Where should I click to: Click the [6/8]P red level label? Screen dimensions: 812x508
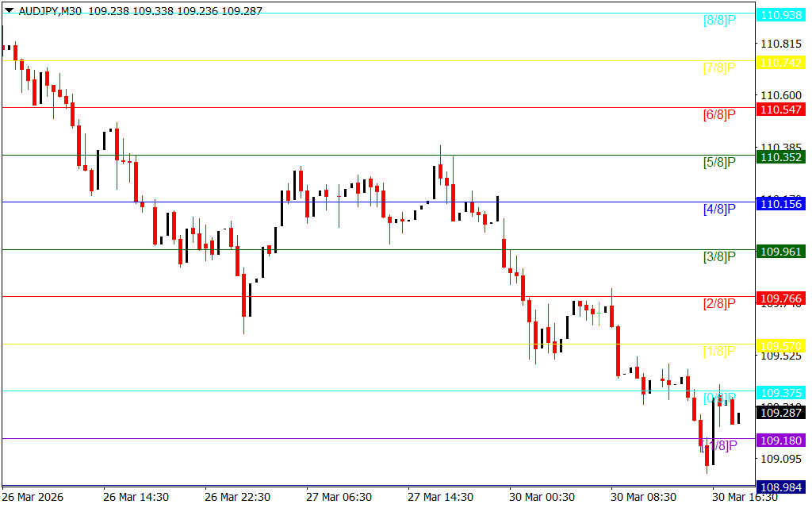[x=719, y=115]
